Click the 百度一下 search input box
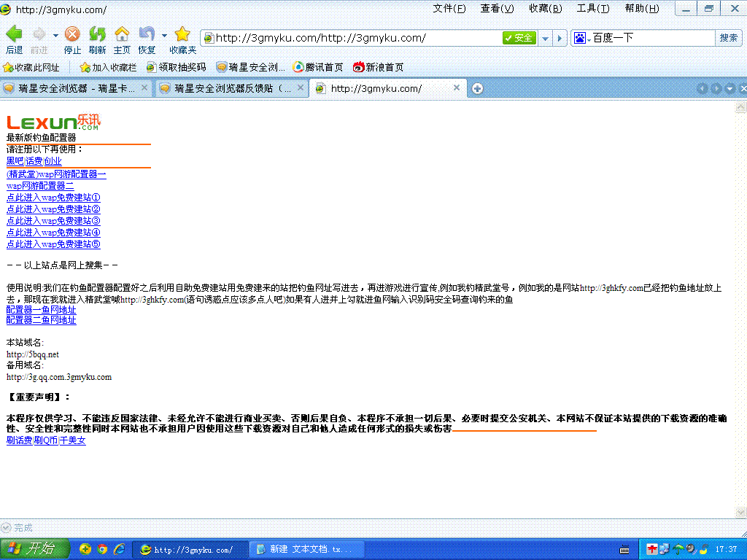The image size is (747, 560). 653,38
